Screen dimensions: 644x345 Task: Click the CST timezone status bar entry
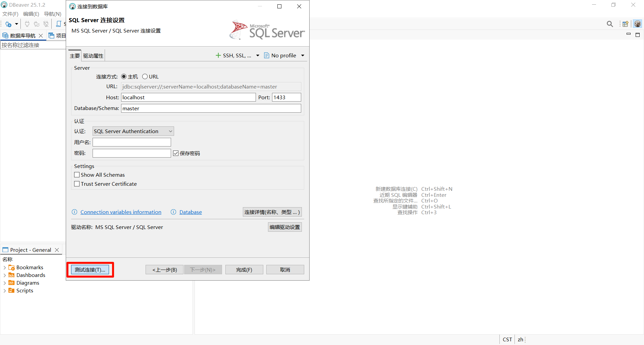point(507,339)
